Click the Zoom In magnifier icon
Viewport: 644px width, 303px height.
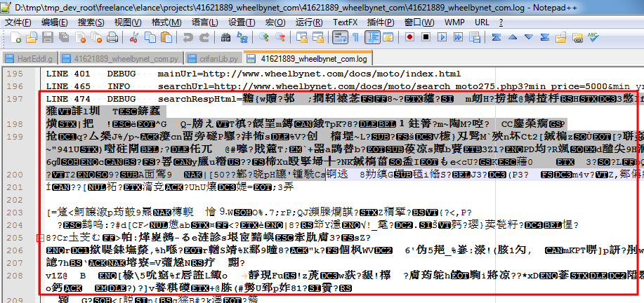coord(263,37)
